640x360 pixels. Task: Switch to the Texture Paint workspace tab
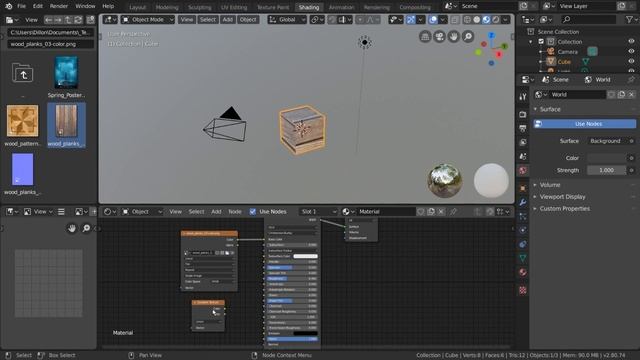point(273,7)
